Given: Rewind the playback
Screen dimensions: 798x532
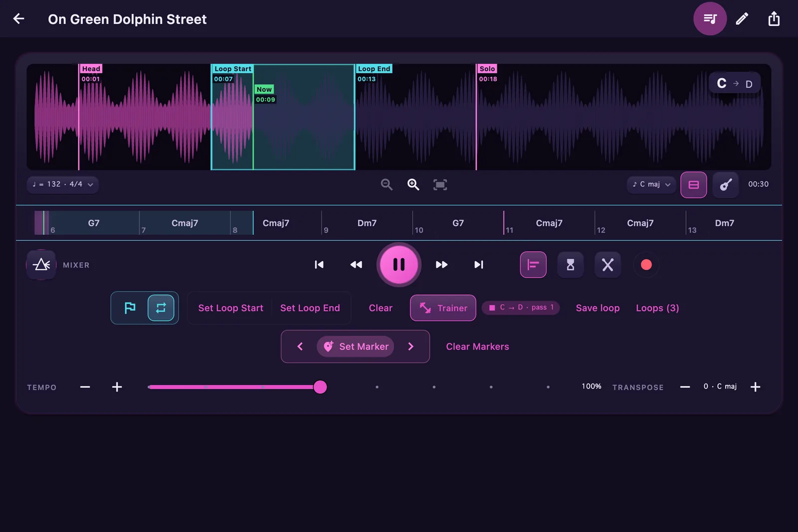Looking at the screenshot, I should click(356, 265).
